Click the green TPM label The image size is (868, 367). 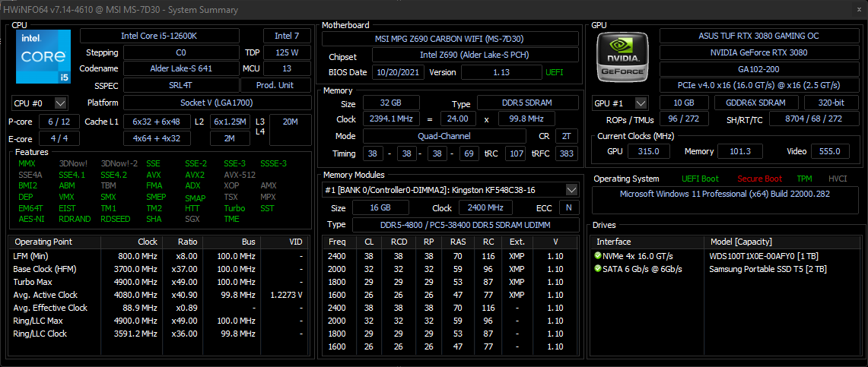(804, 179)
